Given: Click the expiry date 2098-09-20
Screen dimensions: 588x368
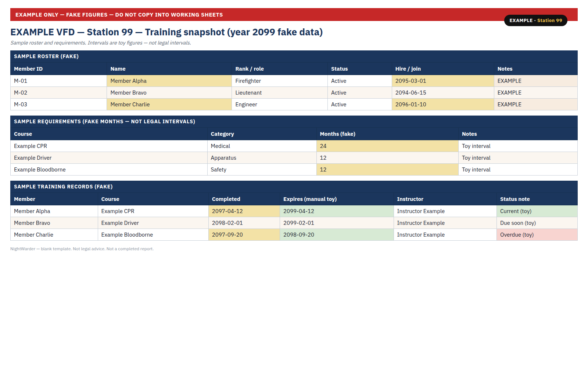Looking at the screenshot, I should tap(337, 235).
